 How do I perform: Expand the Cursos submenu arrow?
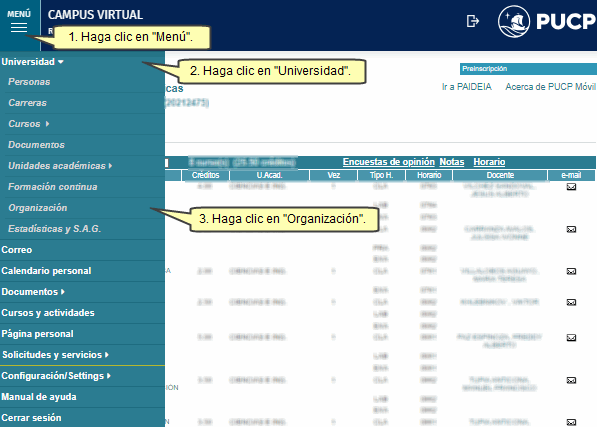[x=48, y=124]
